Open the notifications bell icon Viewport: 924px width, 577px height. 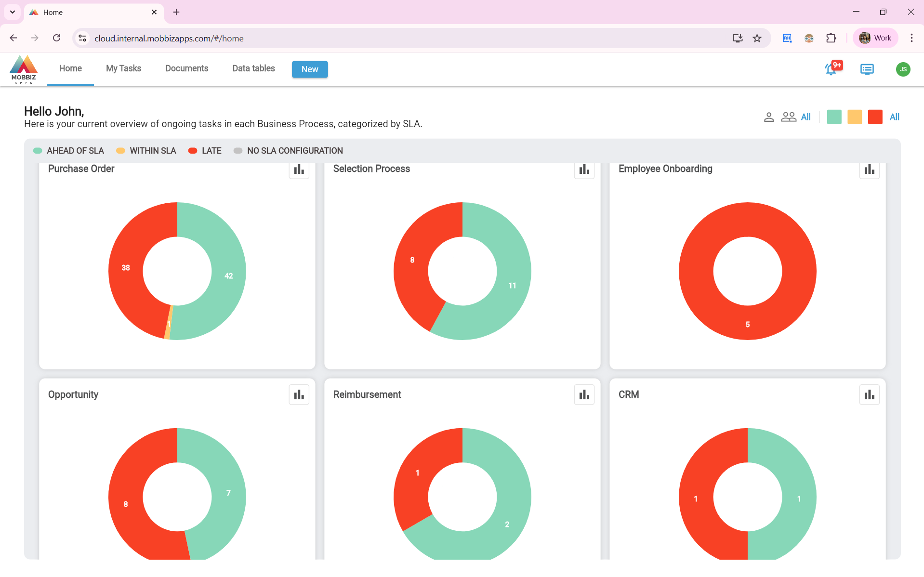coord(832,69)
